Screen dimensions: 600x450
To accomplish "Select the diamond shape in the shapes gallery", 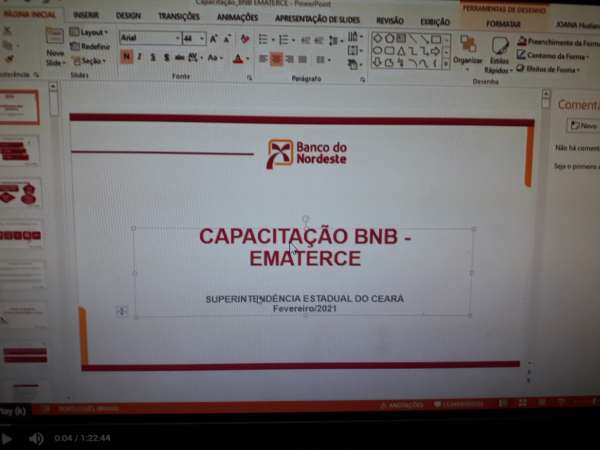I will point(377,38).
